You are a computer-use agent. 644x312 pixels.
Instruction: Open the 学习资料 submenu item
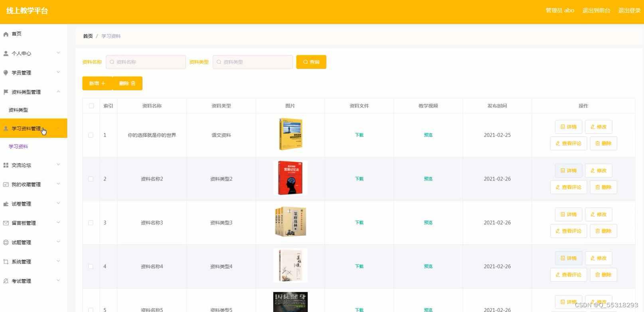(18, 147)
